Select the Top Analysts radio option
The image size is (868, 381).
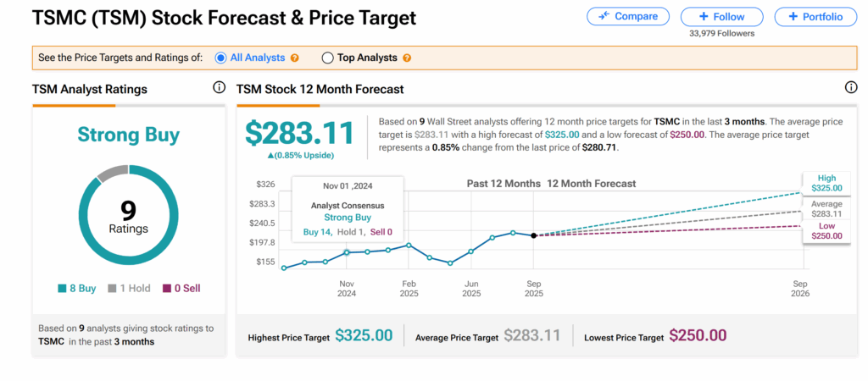(328, 58)
